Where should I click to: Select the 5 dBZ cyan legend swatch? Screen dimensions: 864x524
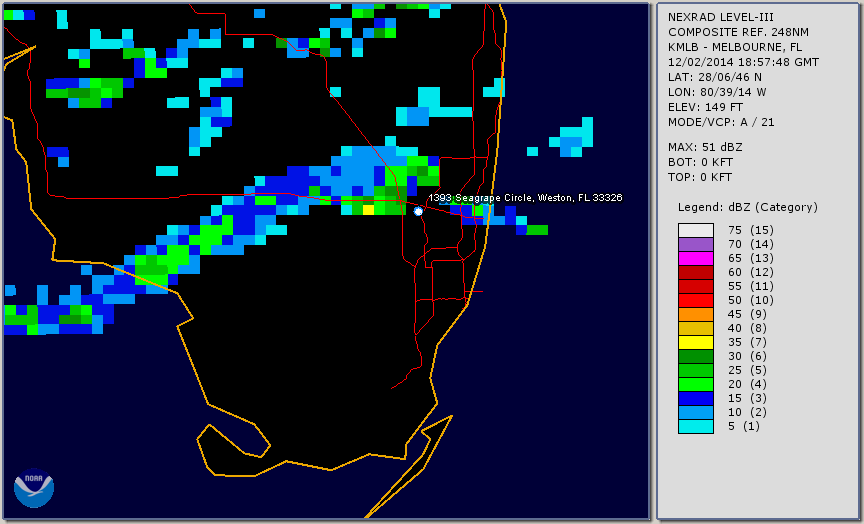tap(695, 426)
